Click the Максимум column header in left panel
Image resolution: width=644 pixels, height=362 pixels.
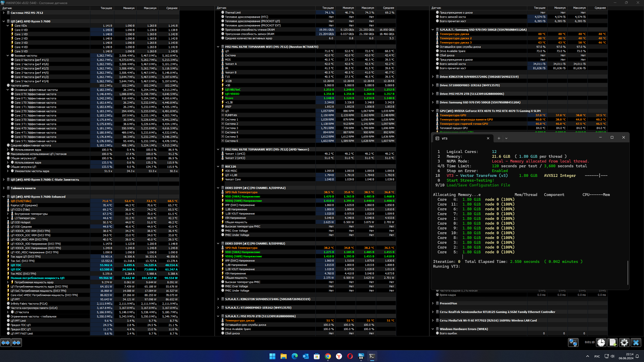pos(150,8)
